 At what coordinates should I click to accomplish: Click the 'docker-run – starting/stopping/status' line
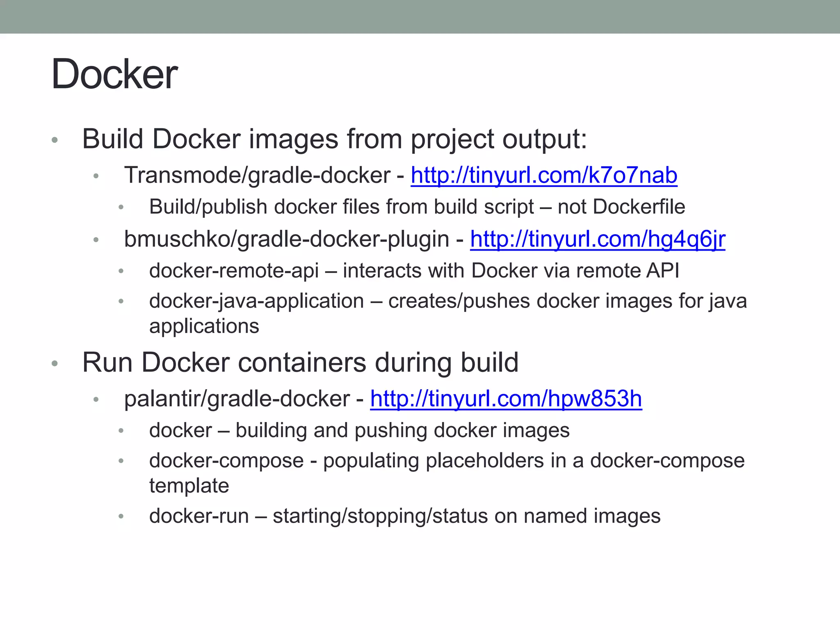tap(405, 516)
